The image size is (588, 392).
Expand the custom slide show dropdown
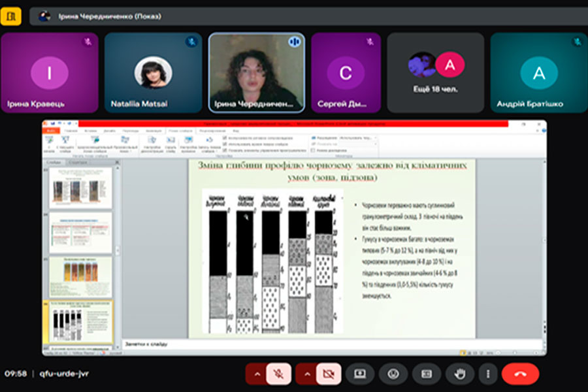click(x=125, y=144)
